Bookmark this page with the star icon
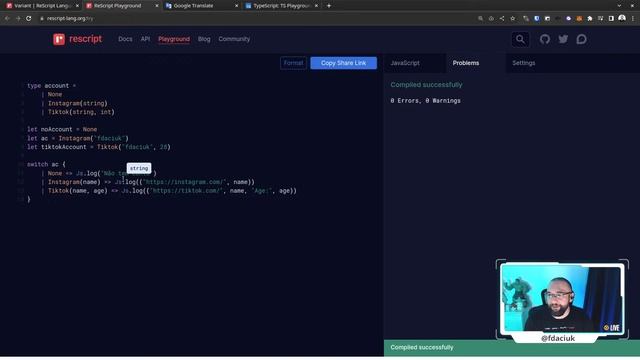The width and height of the screenshot is (640, 360). point(513,18)
